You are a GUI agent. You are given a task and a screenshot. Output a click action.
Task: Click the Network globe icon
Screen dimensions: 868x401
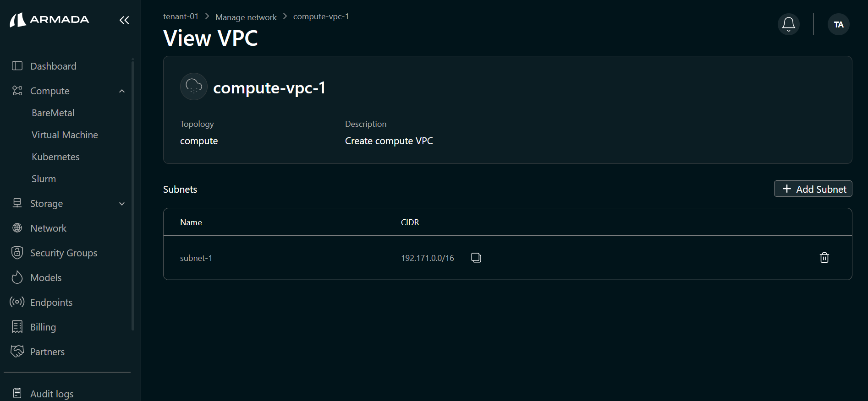tap(17, 228)
